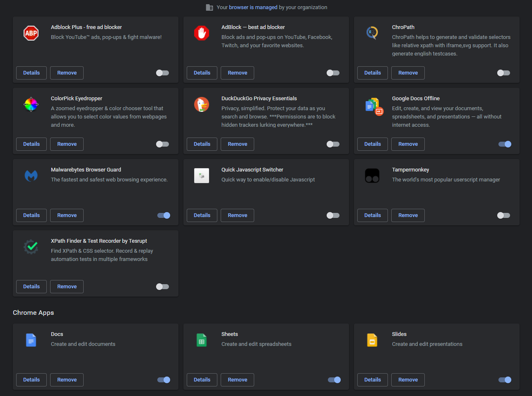
Task: Click 'Quick way to enable/disable Javascript' description
Action: pos(268,180)
